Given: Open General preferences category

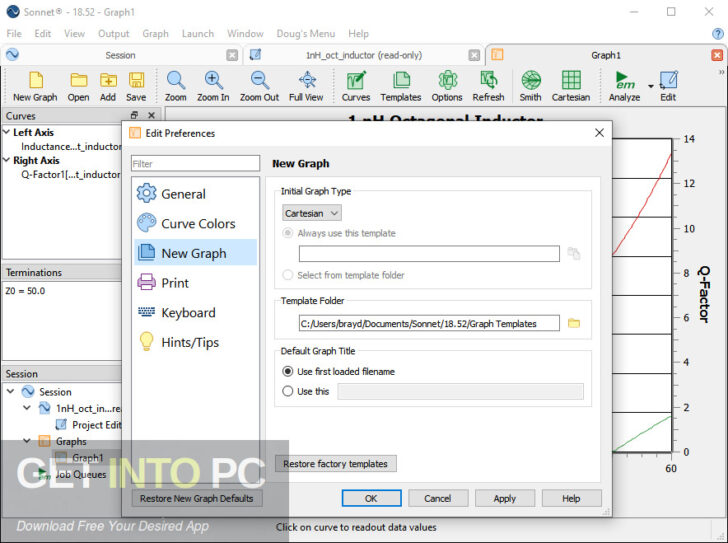Looking at the screenshot, I should 195,194.
